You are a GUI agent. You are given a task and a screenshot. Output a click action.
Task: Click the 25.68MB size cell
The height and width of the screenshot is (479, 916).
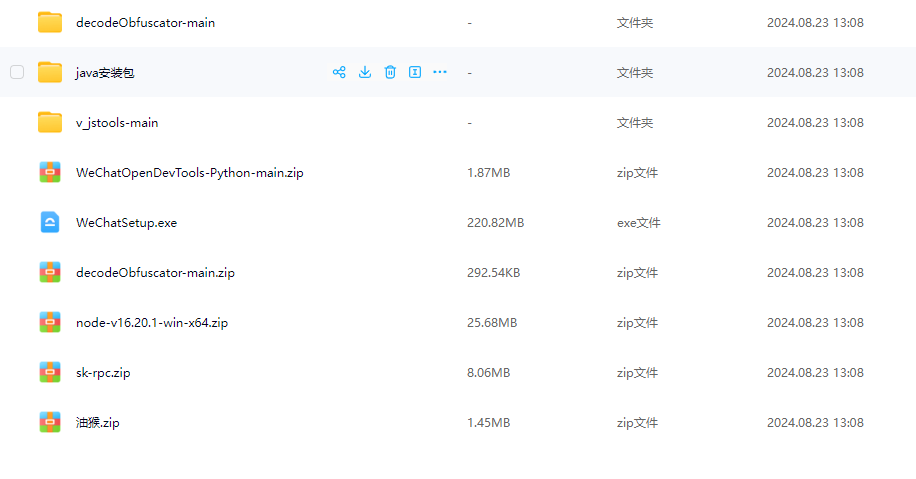492,322
